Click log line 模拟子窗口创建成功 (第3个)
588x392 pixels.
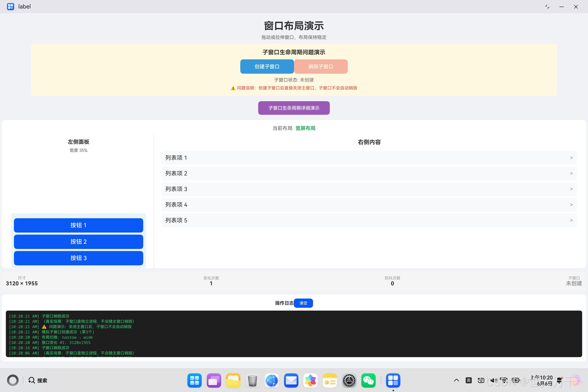click(x=51, y=332)
